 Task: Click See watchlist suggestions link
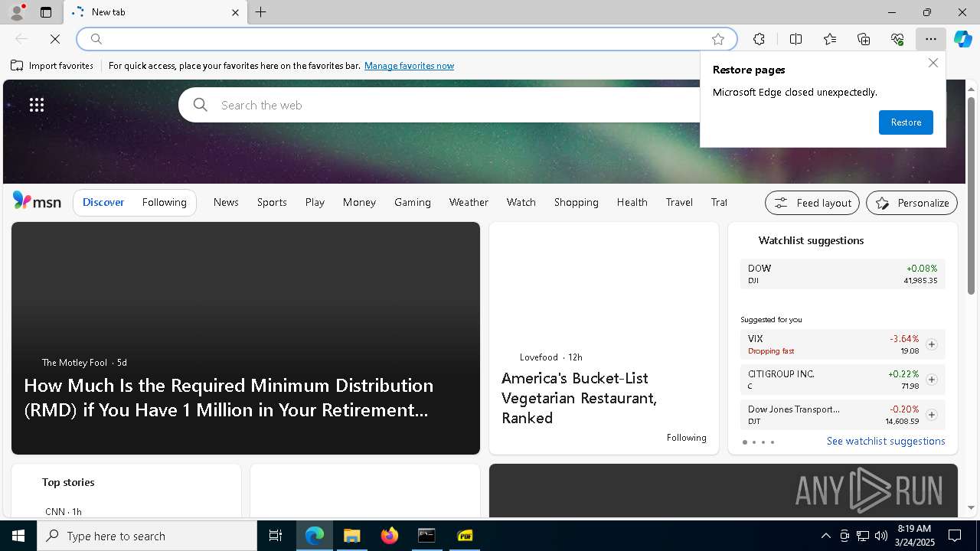coord(886,441)
